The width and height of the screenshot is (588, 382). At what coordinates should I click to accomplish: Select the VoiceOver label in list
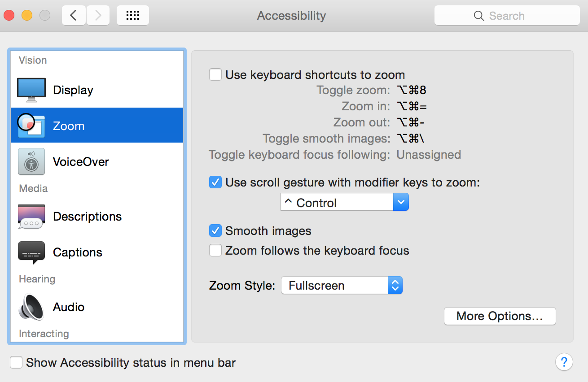(81, 162)
